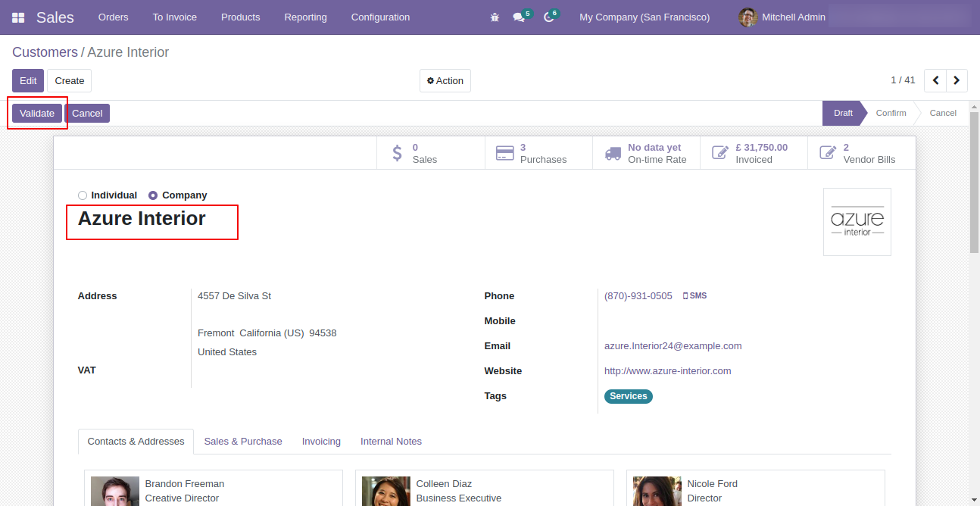Screen dimensions: 980x506
Task: Click the Fremont California (US) 94538 line
Action: coord(267,333)
